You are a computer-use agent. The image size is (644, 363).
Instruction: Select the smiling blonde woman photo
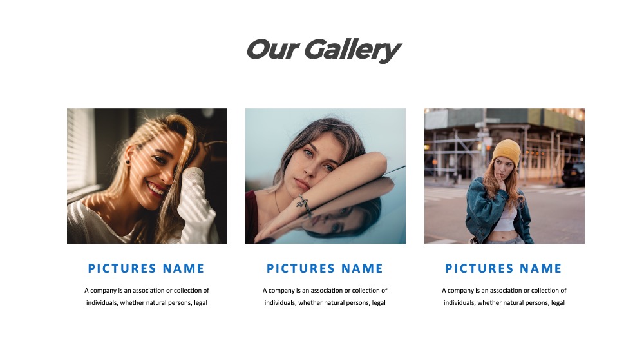(x=147, y=176)
